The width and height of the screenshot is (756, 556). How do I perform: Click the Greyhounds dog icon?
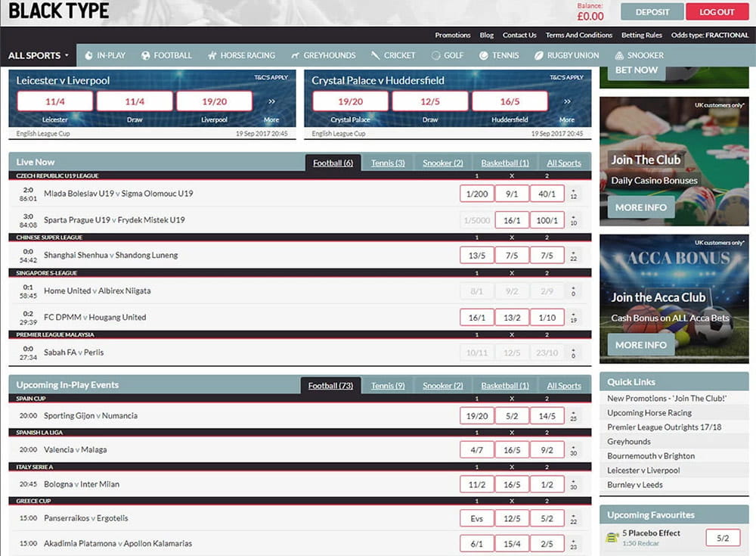point(295,55)
